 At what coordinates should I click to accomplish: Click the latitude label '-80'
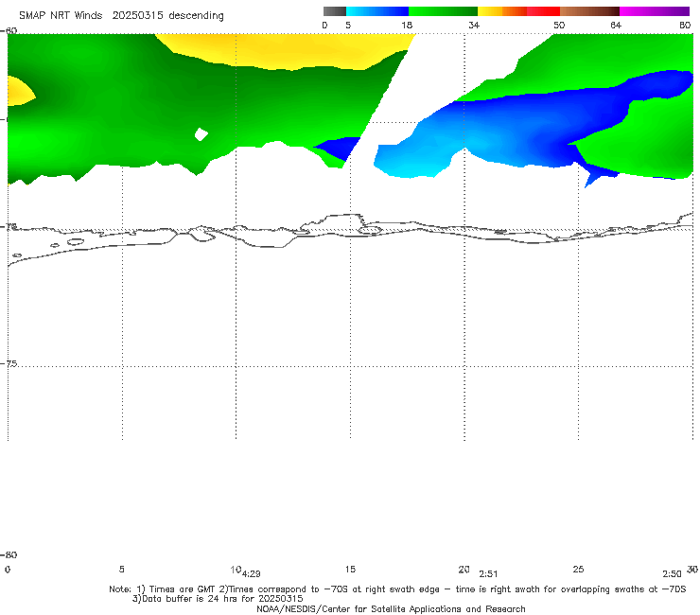click(9, 554)
